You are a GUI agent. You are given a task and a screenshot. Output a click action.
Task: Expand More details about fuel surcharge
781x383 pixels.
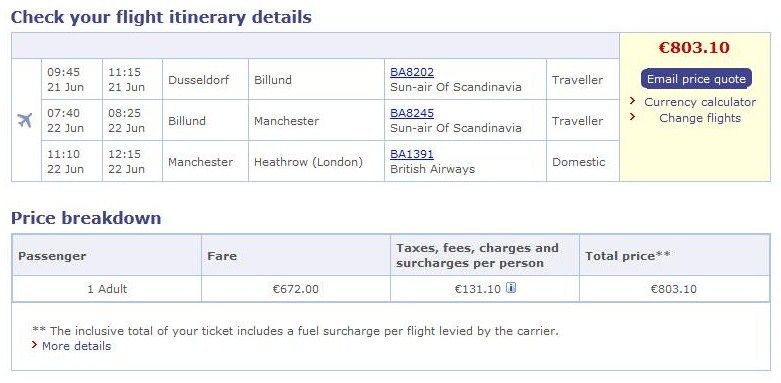[x=76, y=346]
